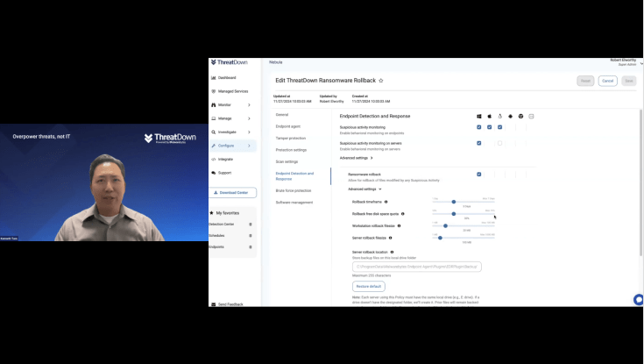Open the Protection settings tab
Viewport: 644px width, 364px height.
click(291, 150)
